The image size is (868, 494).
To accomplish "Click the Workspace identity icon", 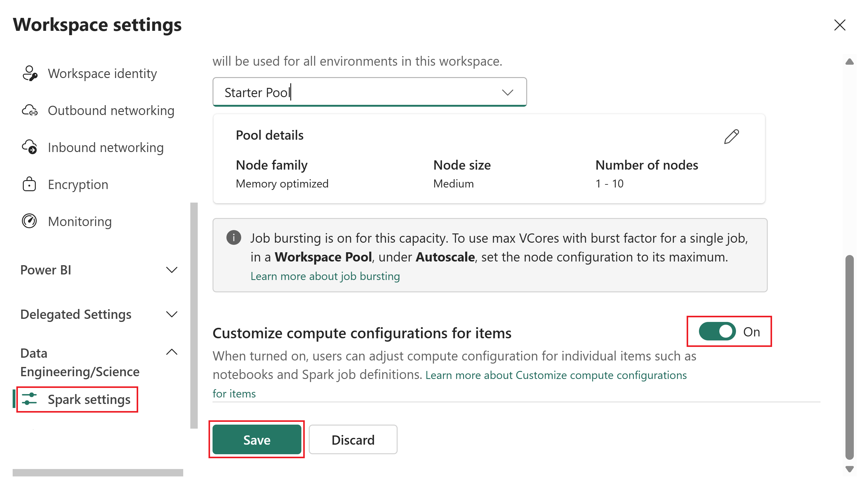I will [x=30, y=74].
